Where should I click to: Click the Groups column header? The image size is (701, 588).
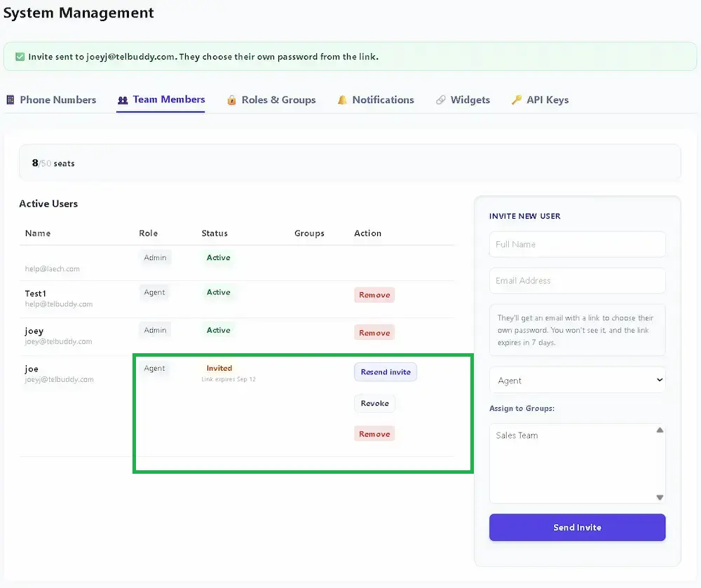[x=309, y=233]
